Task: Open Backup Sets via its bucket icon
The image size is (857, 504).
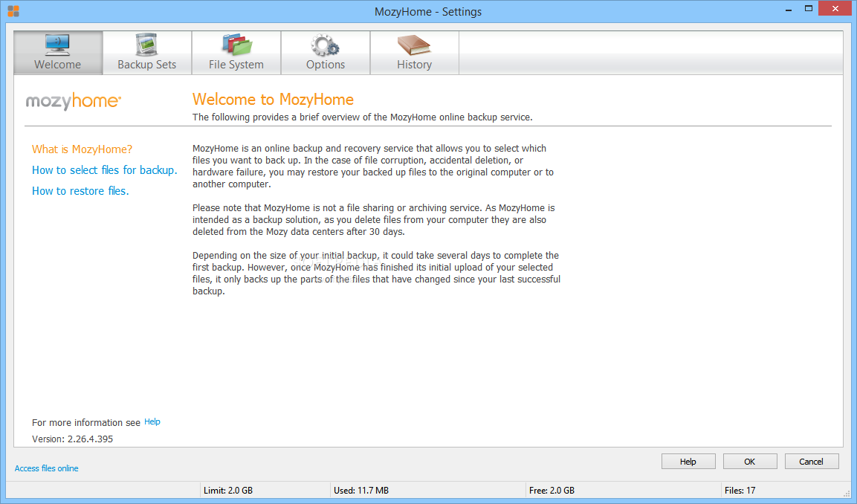Action: coord(146,45)
